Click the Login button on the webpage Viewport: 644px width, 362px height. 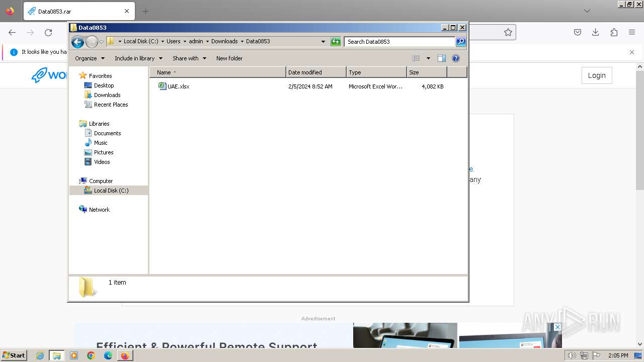597,75
